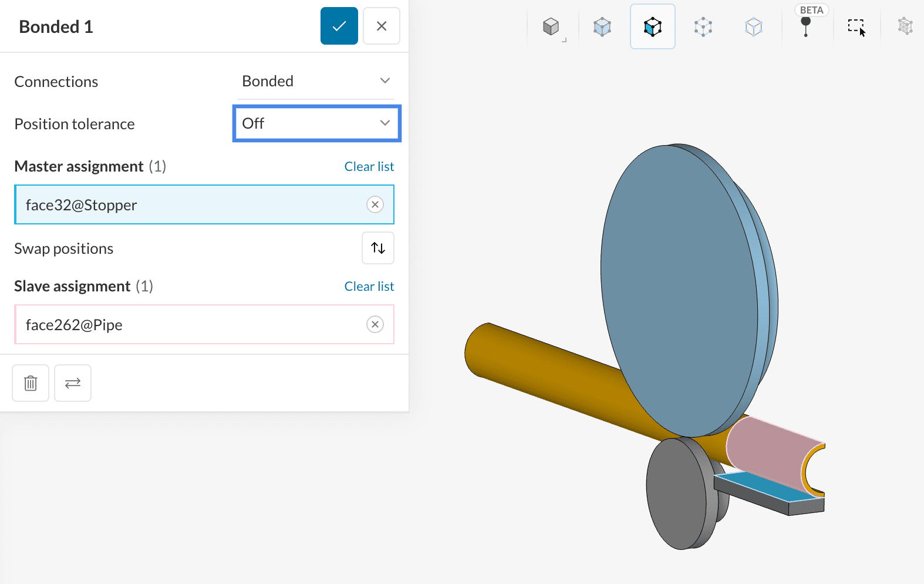This screenshot has height=584, width=924.
Task: Remove face262@Pipe from slave assignment
Action: click(x=375, y=324)
